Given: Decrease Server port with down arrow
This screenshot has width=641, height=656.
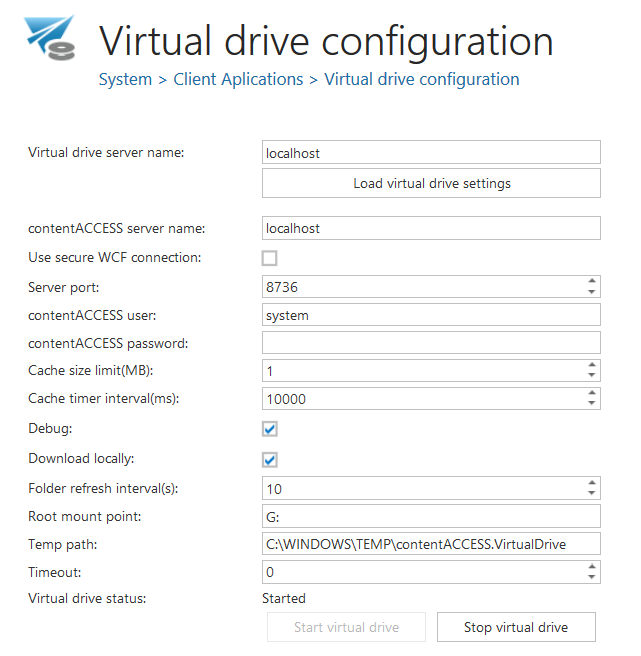Looking at the screenshot, I should (x=592, y=292).
